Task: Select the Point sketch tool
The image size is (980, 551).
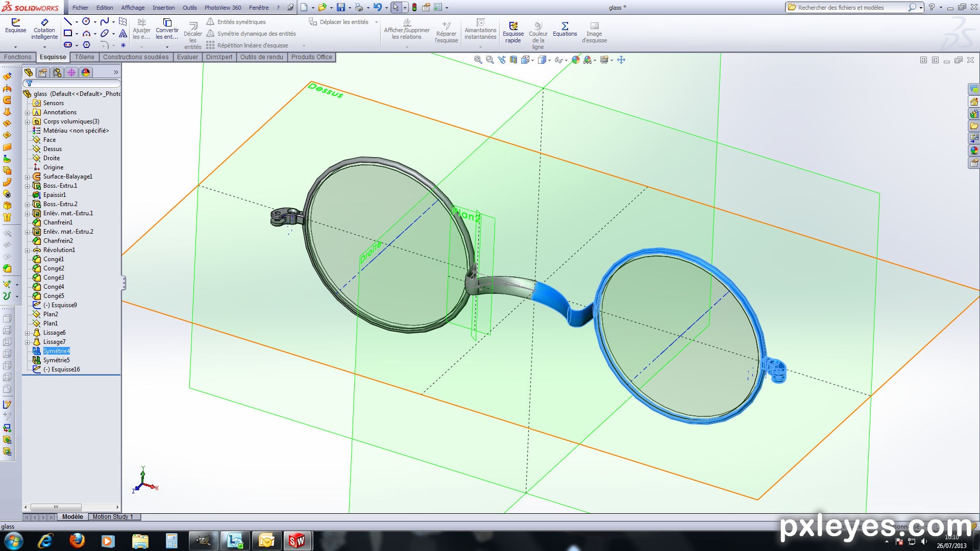Action: coord(123,45)
